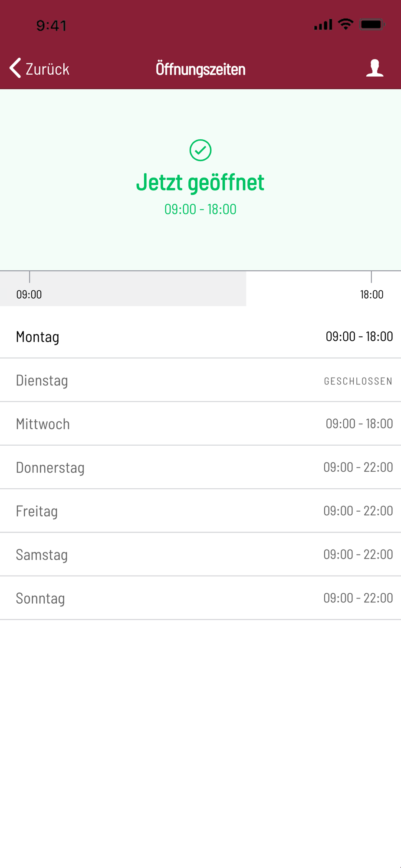Image resolution: width=401 pixels, height=868 pixels.
Task: Select the Montag opening hours row
Action: coord(200,336)
